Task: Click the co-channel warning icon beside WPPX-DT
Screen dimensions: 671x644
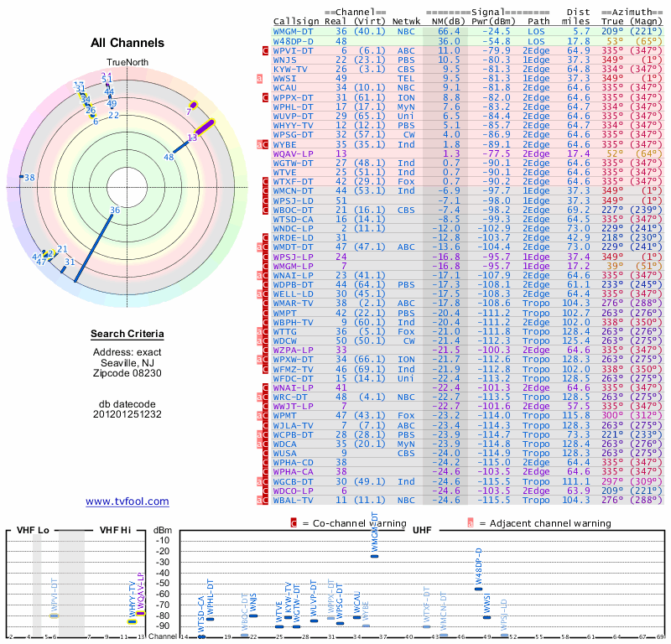Action: (265, 96)
